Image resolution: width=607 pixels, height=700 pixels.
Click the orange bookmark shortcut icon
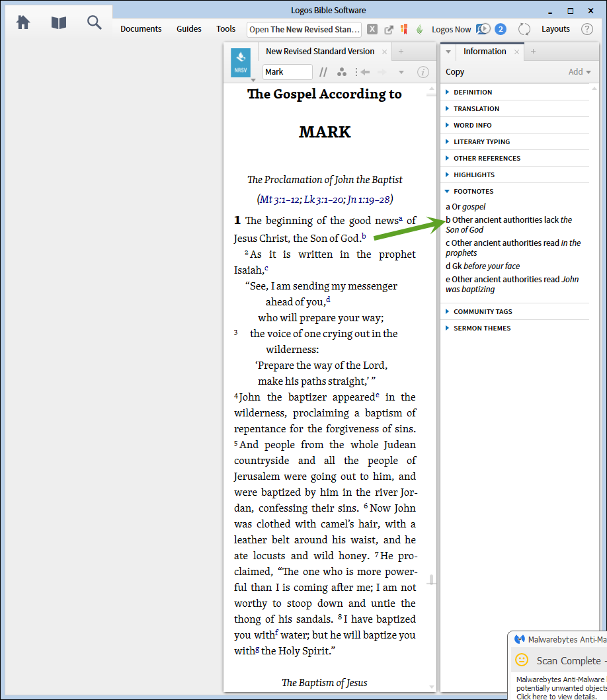point(404,30)
